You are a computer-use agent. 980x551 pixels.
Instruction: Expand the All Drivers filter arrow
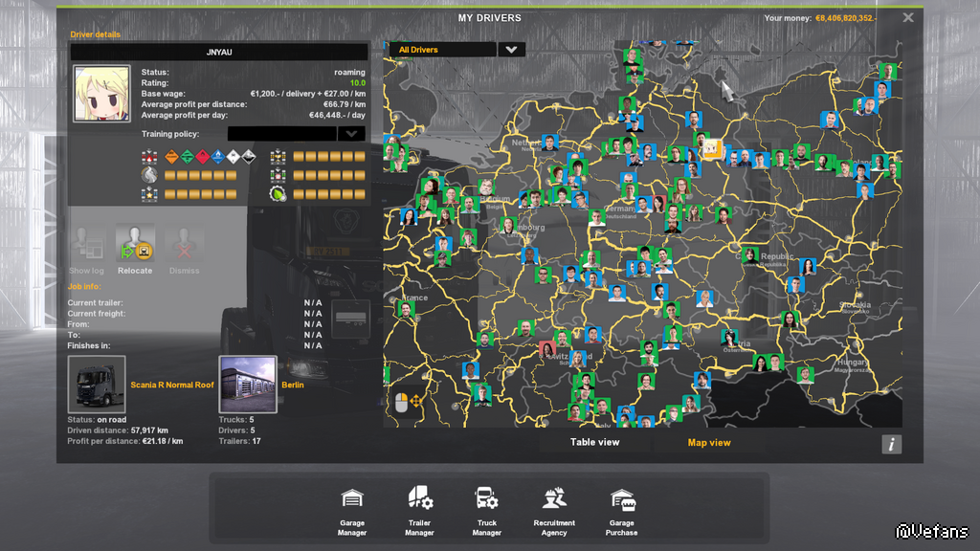click(x=511, y=50)
